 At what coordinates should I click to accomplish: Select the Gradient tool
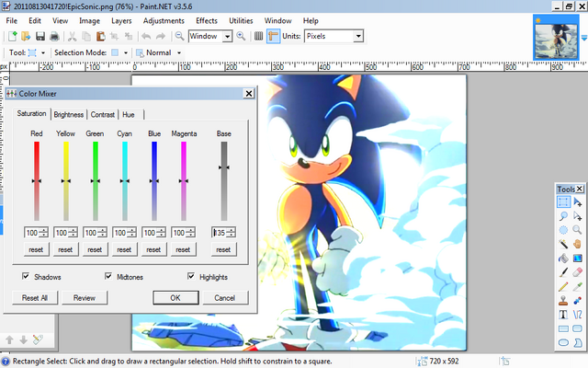(578, 259)
